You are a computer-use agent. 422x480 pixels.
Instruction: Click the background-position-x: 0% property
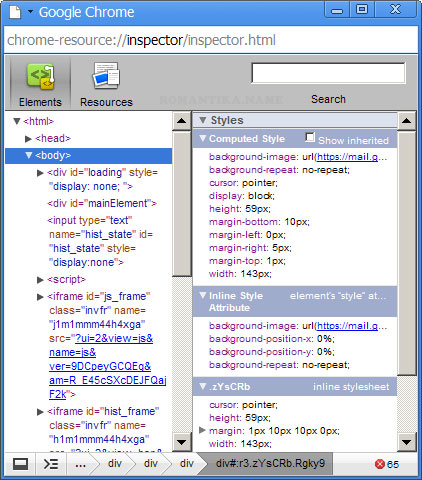[x=272, y=339]
